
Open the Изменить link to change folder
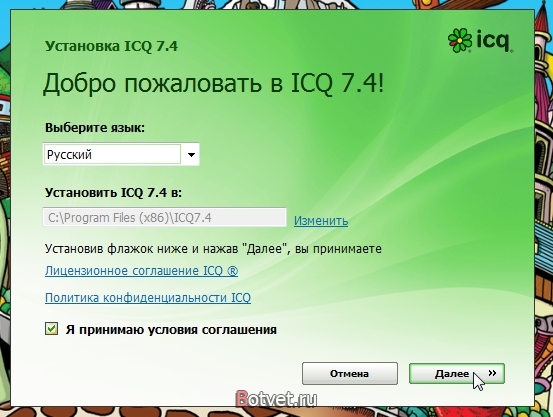click(321, 220)
